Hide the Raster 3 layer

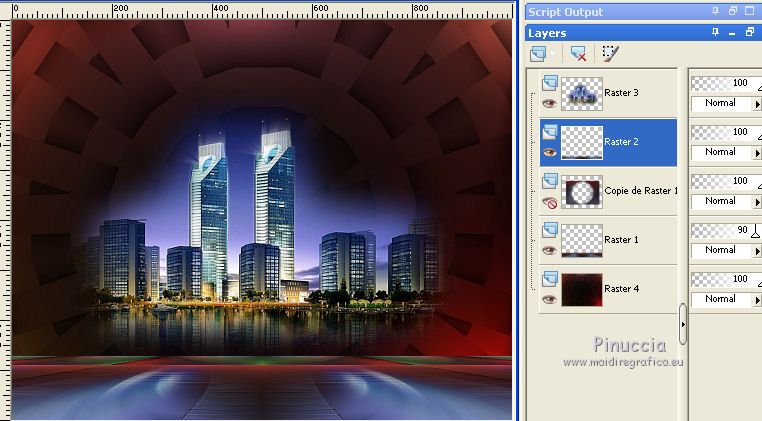click(549, 103)
